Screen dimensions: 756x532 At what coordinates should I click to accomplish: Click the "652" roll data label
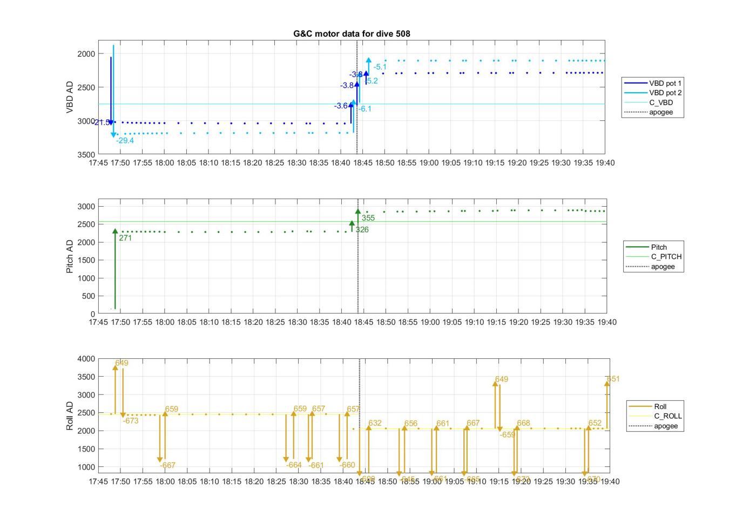tap(595, 423)
